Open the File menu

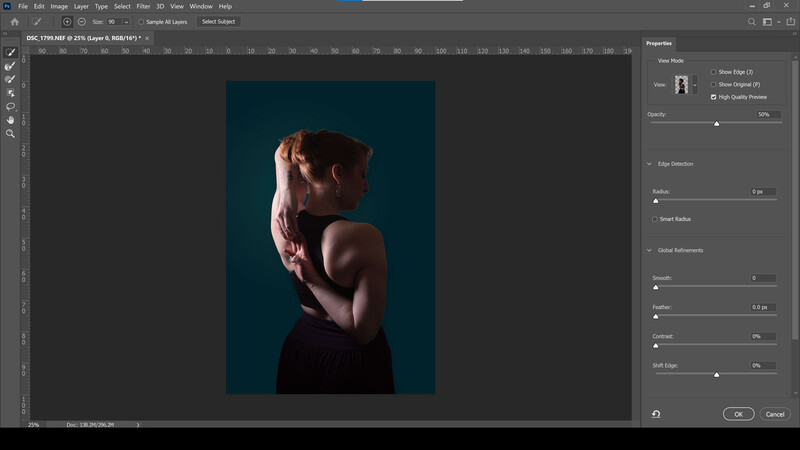click(23, 6)
